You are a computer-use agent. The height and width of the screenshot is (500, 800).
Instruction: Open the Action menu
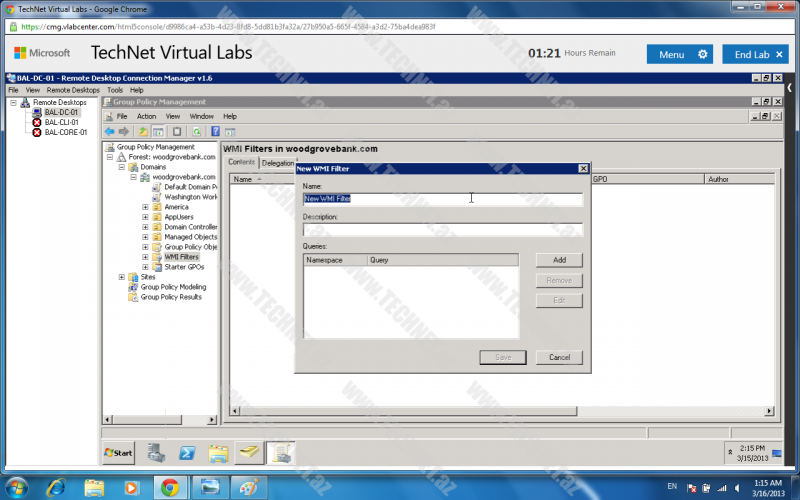146,116
